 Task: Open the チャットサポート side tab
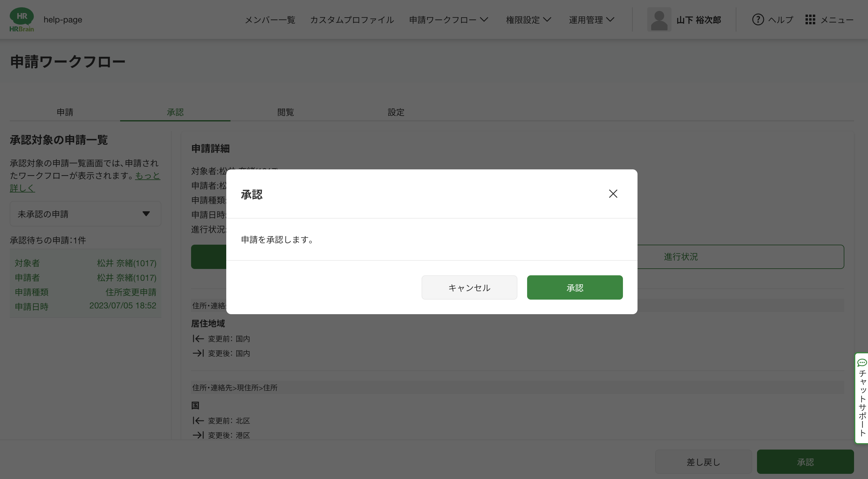pos(862,398)
